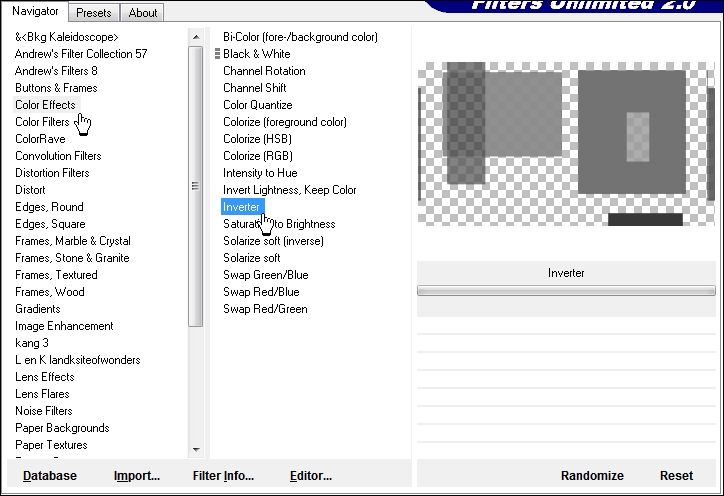Select Andrew's Filter Collection 57
This screenshot has width=724, height=496.
[81, 54]
